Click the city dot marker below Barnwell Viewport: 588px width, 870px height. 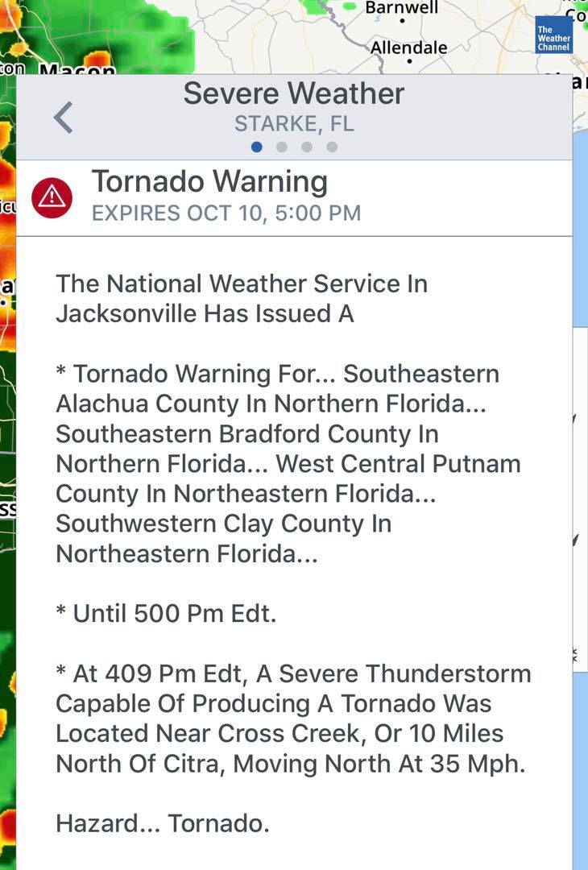tap(402, 21)
